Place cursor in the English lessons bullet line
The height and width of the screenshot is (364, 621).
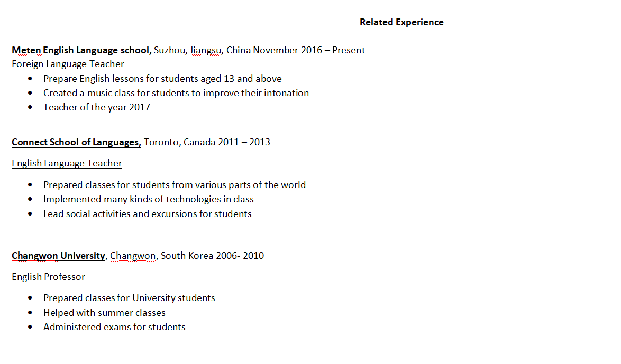click(x=162, y=79)
